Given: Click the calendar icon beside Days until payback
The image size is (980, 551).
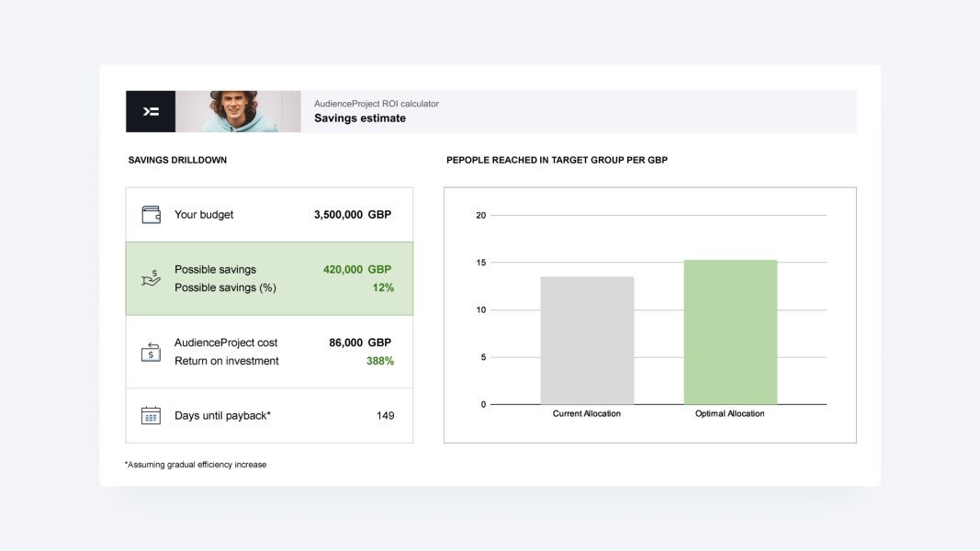Looking at the screenshot, I should click(x=152, y=415).
